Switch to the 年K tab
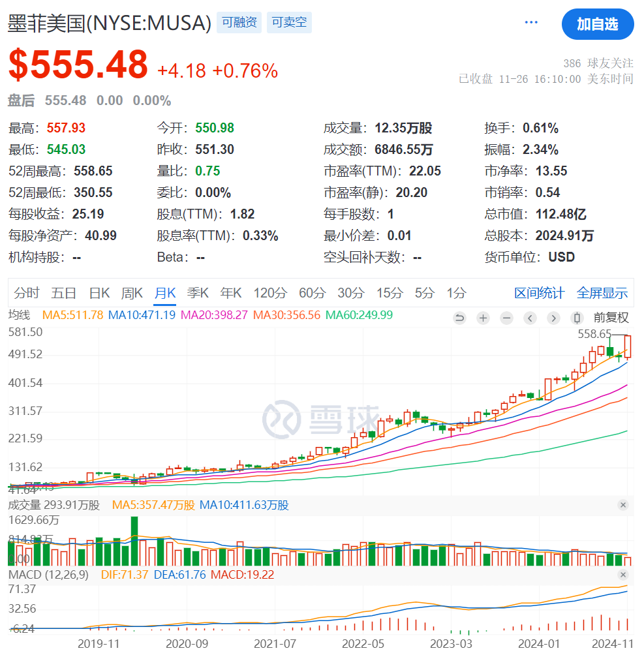The image size is (644, 657). tap(231, 293)
